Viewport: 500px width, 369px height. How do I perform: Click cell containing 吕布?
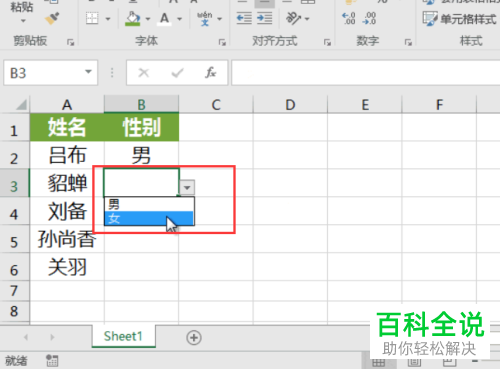tap(67, 155)
